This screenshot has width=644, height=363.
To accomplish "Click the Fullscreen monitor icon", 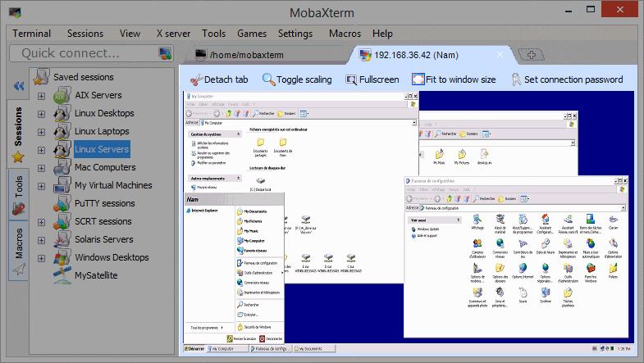I will tap(351, 79).
